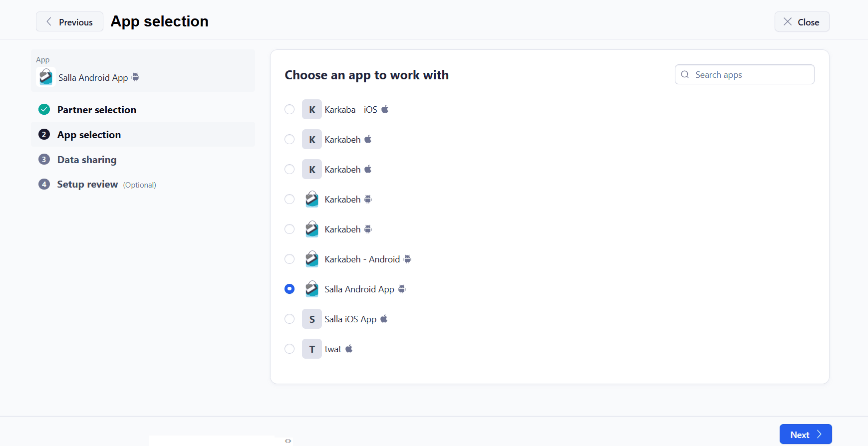Select the Karkabeh - Android radio button

pyautogui.click(x=289, y=259)
